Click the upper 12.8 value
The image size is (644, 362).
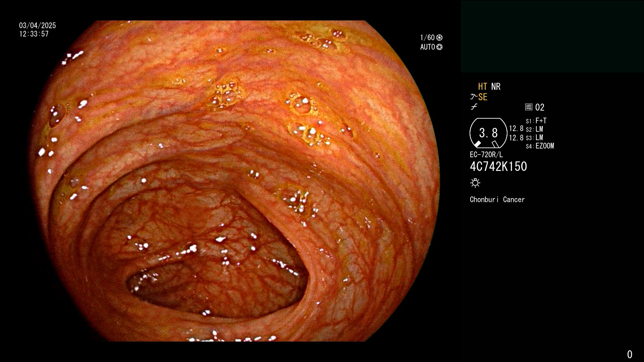[x=516, y=129]
